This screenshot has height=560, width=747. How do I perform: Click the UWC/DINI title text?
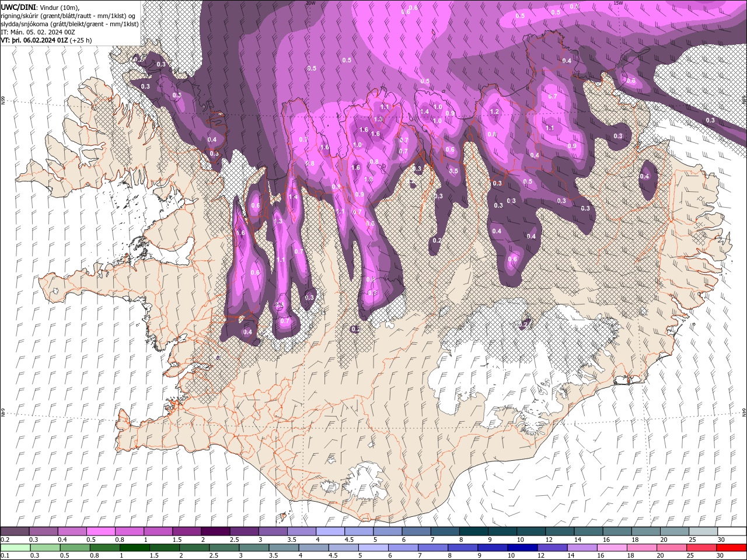[19, 6]
